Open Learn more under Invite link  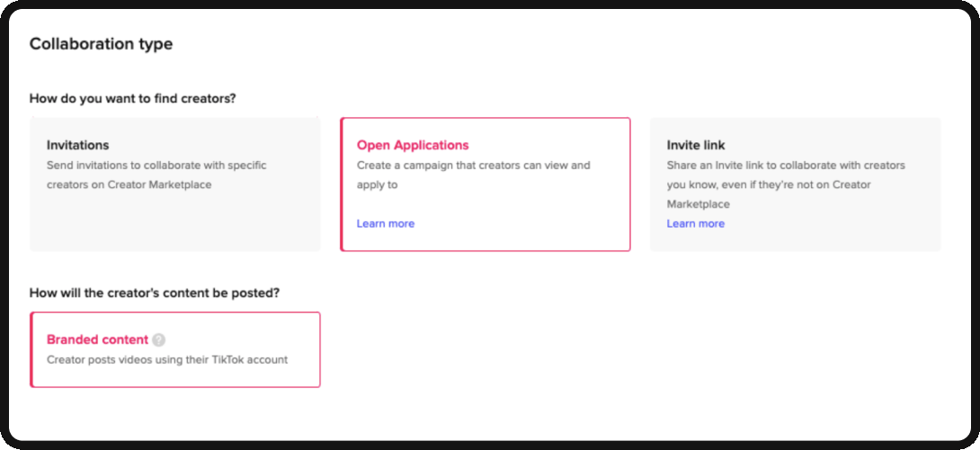(x=696, y=223)
